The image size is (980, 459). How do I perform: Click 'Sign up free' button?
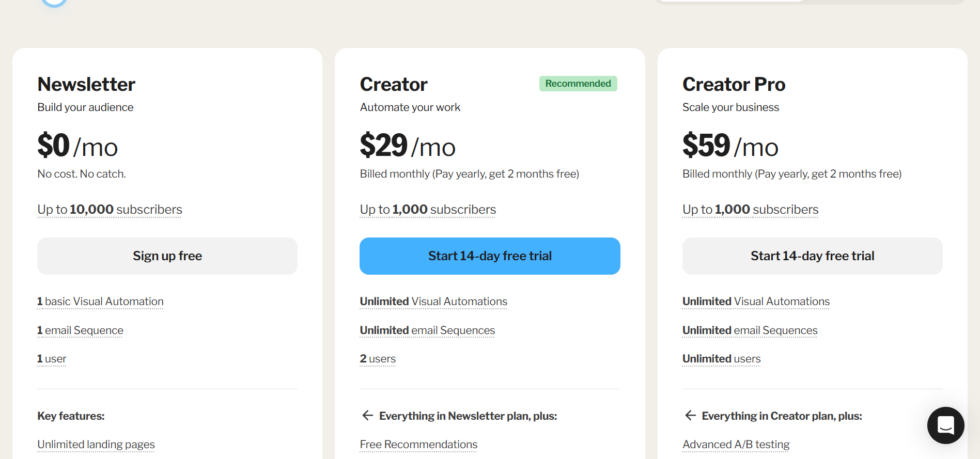coord(167,256)
